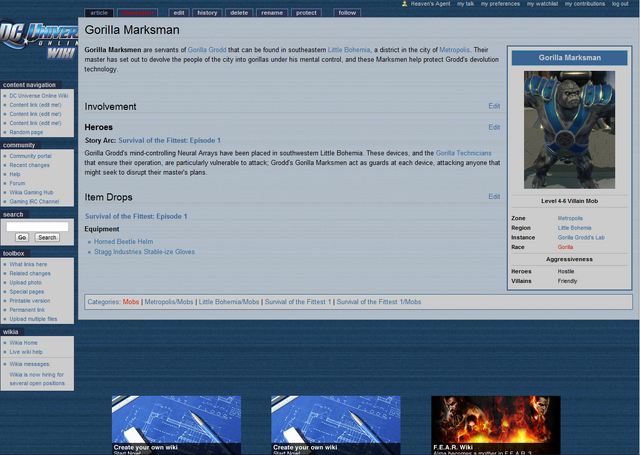Open my watchlist
The height and width of the screenshot is (455, 640).
(542, 4)
